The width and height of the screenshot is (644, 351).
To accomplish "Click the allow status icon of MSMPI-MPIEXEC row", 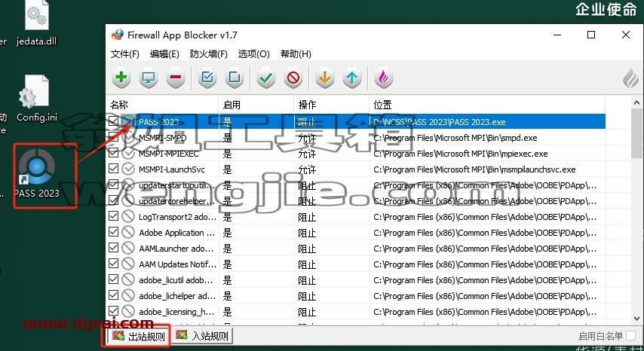I will pos(128,154).
